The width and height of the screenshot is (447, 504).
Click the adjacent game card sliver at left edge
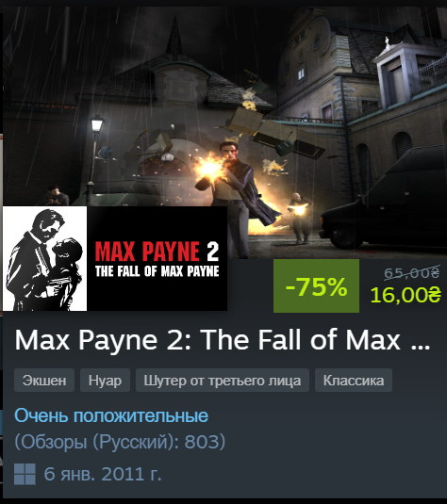[1, 257]
